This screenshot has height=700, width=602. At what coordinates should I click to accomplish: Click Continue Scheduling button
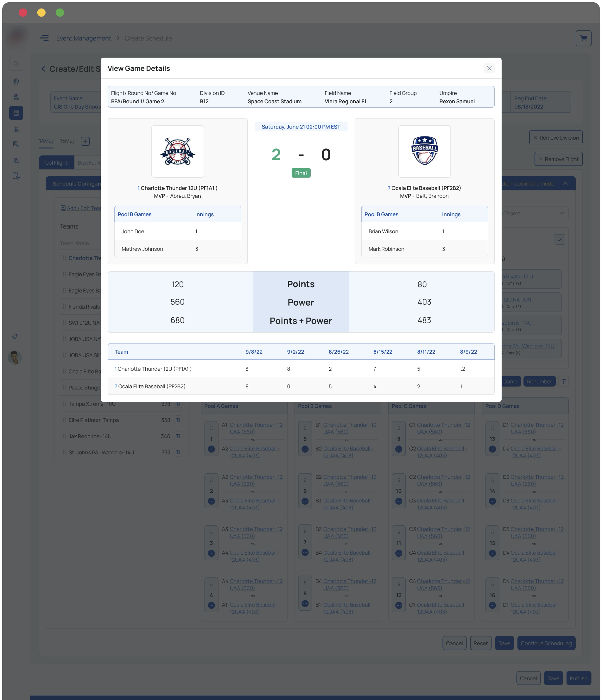[546, 643]
